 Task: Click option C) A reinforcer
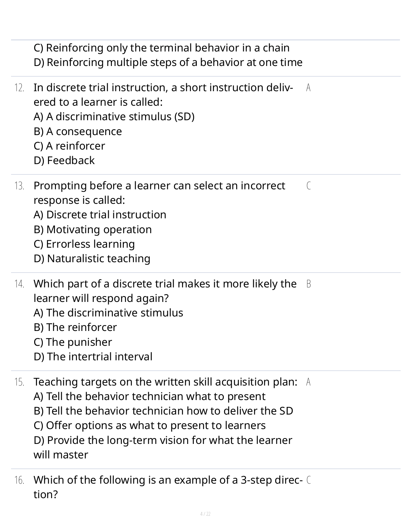point(69,146)
